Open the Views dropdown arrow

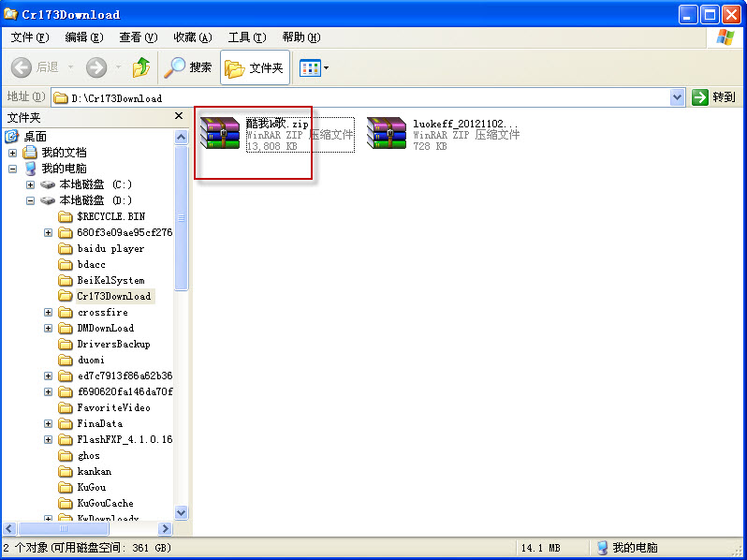327,68
